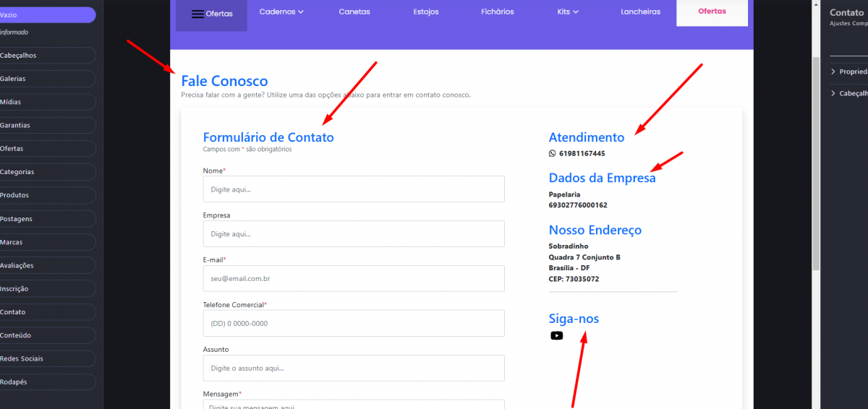This screenshot has width=868, height=409.
Task: Click Rodapés in the left sidebar
Action: 46,382
